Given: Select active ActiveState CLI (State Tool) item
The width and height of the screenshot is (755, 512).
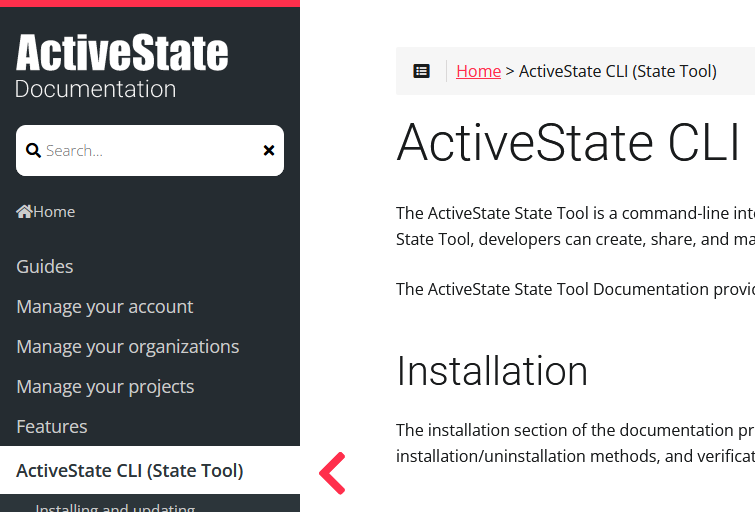Looking at the screenshot, I should tap(130, 471).
